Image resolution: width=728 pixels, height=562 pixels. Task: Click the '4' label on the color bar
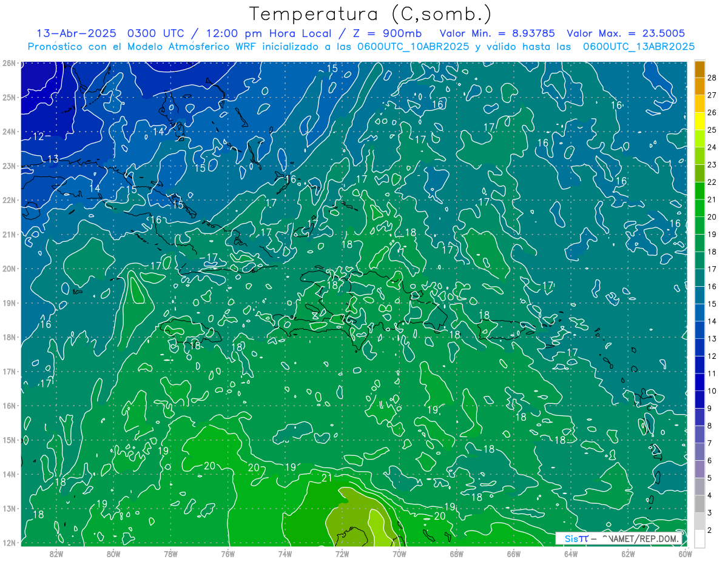(x=710, y=495)
